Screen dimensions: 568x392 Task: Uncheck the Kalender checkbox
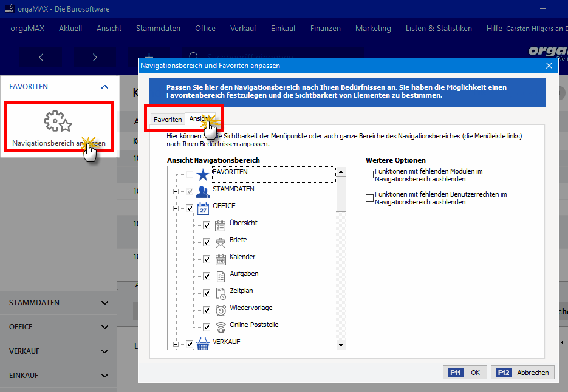(207, 259)
